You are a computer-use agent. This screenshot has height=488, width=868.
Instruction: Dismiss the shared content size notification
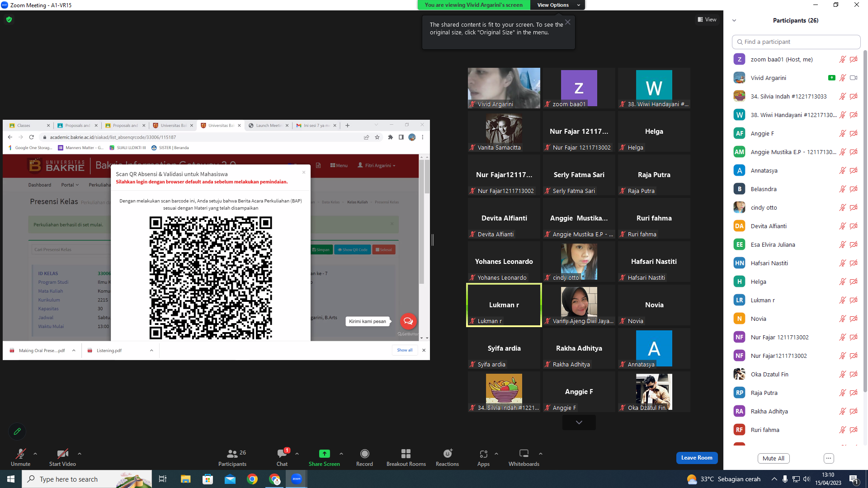[x=568, y=22]
